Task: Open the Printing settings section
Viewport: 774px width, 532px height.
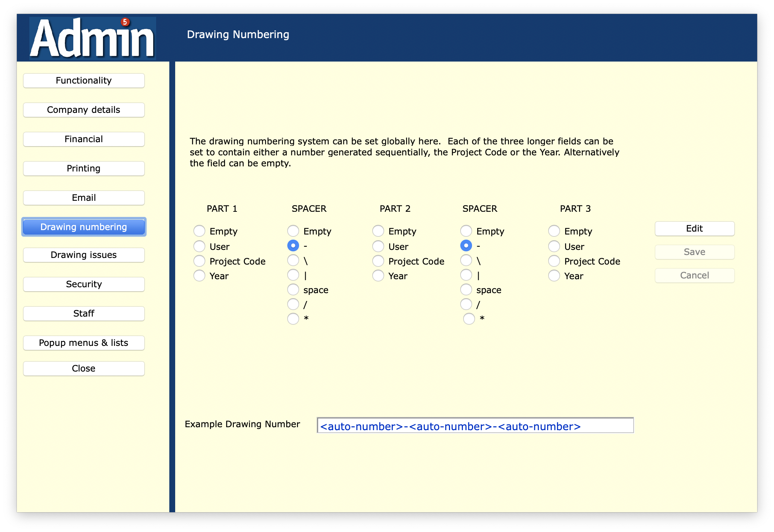Action: [84, 169]
